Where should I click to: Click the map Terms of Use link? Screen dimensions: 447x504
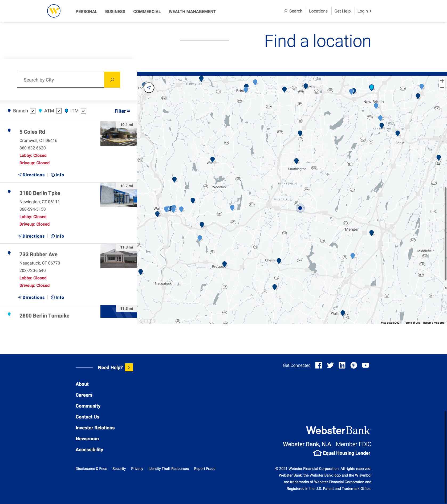[x=412, y=323]
